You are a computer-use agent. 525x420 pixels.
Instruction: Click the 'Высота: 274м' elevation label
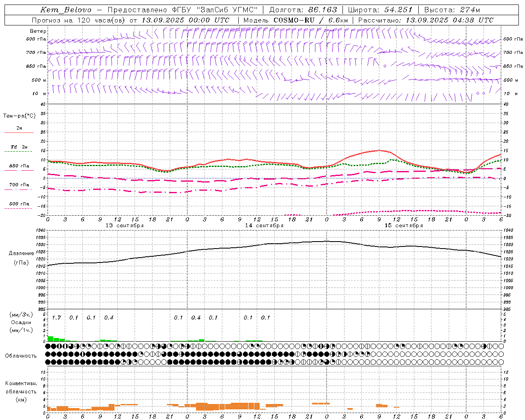(452, 10)
